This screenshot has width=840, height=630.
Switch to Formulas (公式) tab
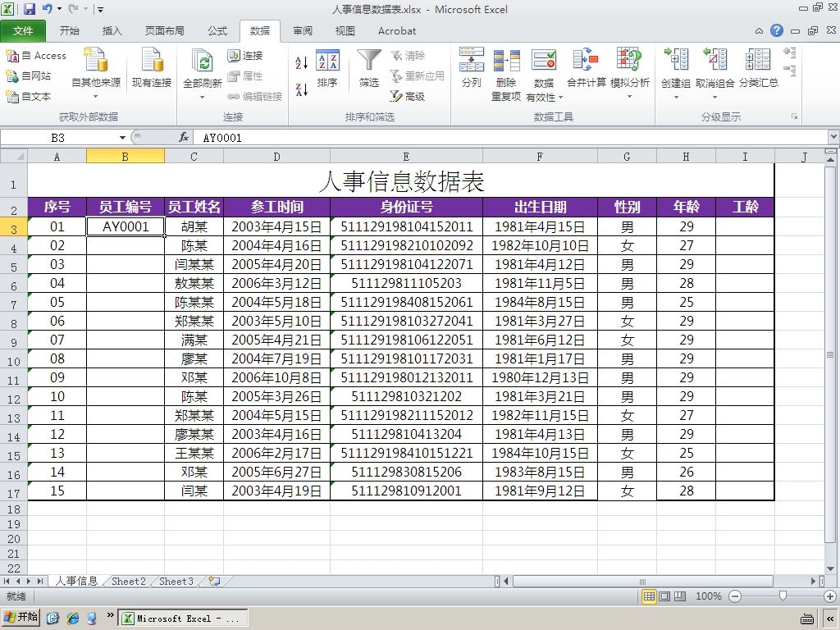217,31
